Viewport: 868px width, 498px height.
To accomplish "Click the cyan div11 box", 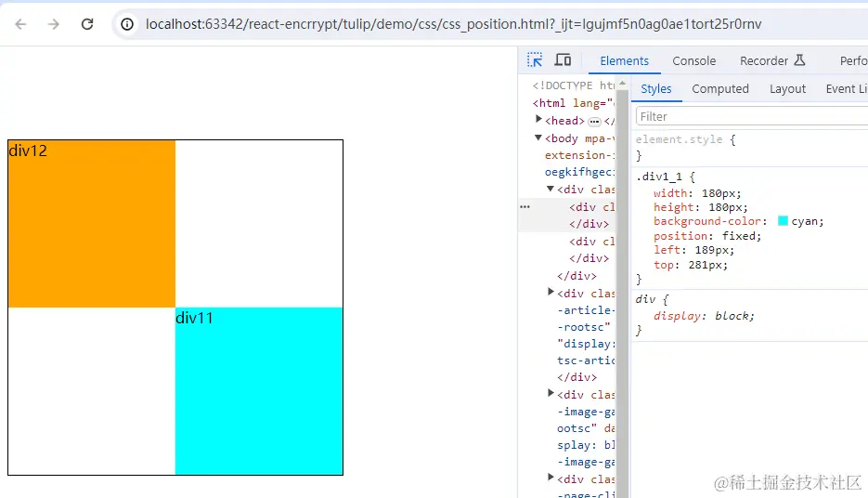I will (x=258, y=391).
